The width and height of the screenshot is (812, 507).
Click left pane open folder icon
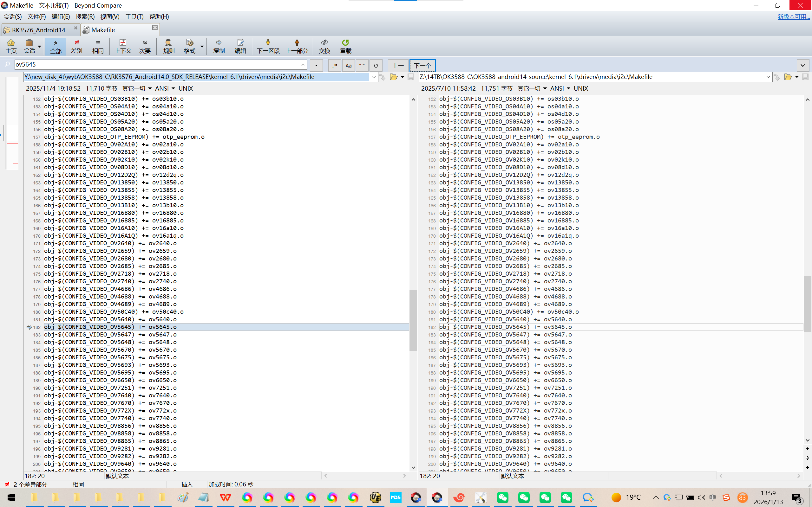[x=394, y=77]
